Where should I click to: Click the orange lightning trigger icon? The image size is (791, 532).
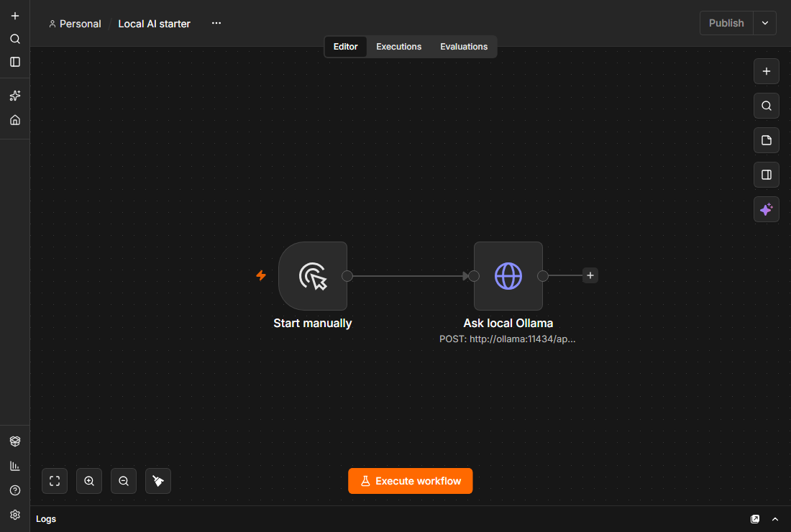pyautogui.click(x=261, y=275)
